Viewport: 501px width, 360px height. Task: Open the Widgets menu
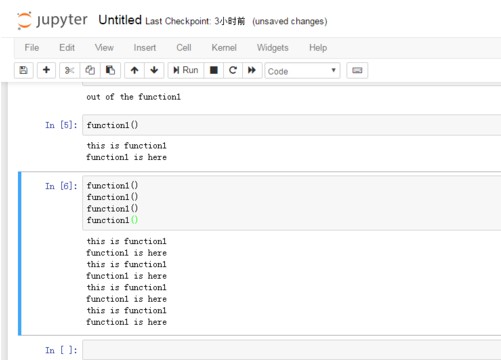pyautogui.click(x=272, y=48)
